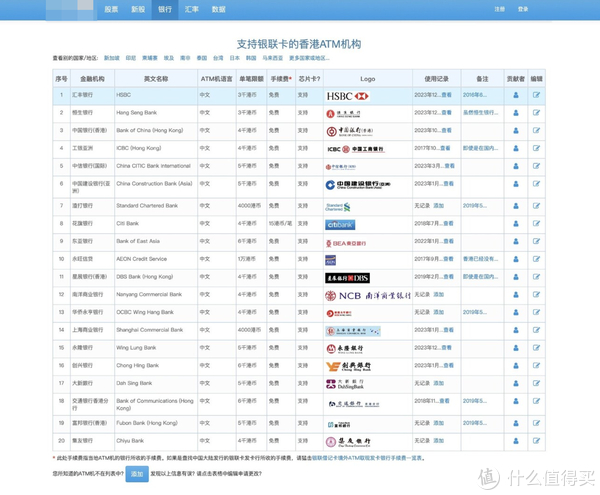The width and height of the screenshot is (600, 495).
Task: Select the 数据 navigation item
Action: pos(218,8)
